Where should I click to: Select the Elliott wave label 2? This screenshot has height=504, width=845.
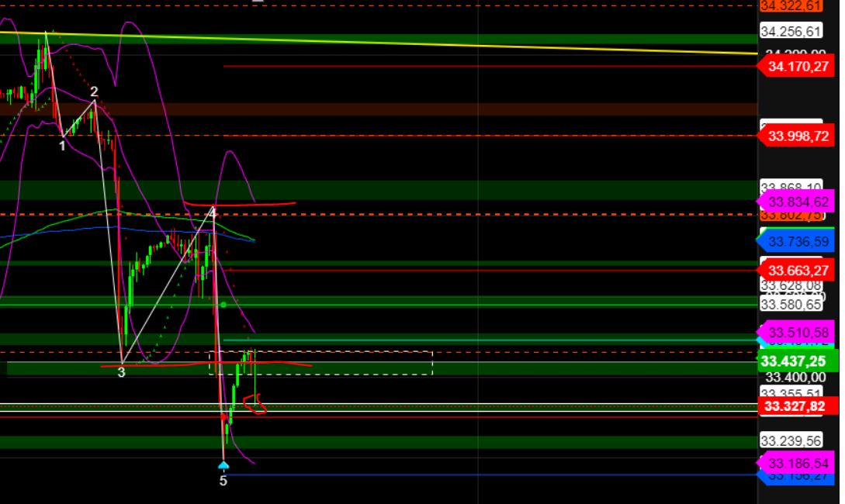tap(94, 91)
